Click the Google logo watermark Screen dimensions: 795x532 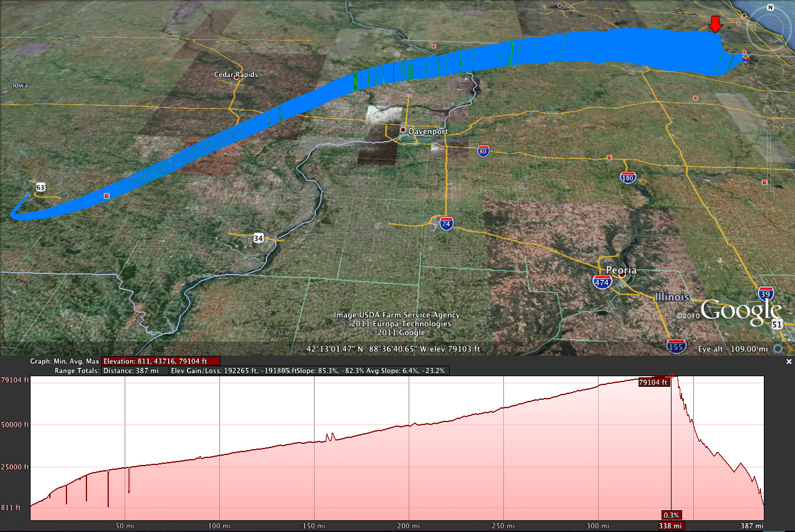tap(740, 311)
